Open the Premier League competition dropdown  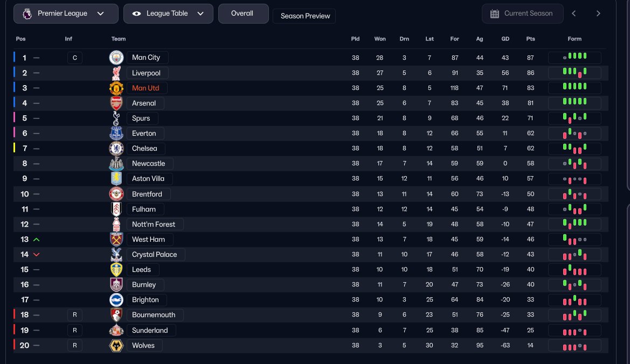[x=66, y=14]
